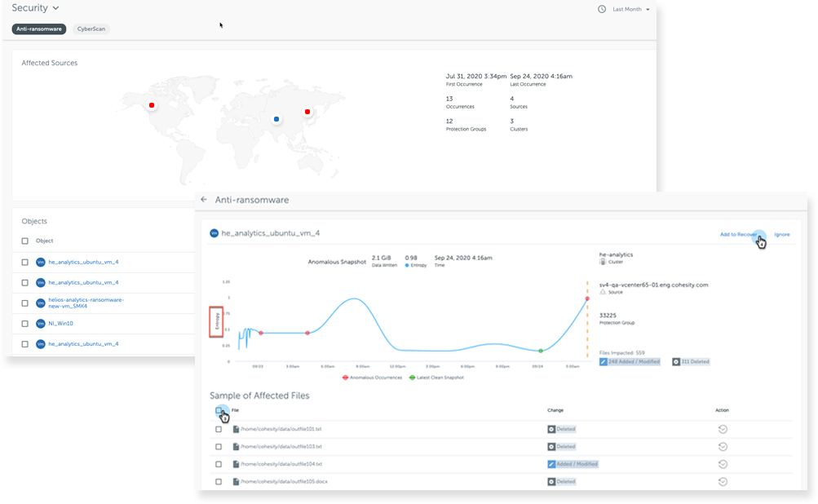Tick checkbox for outfile103.txt file

[218, 447]
